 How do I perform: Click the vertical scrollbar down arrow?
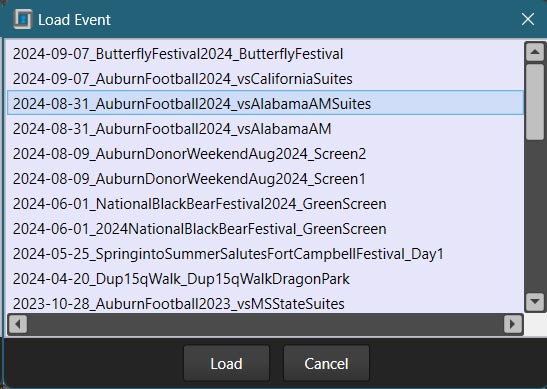pos(535,302)
